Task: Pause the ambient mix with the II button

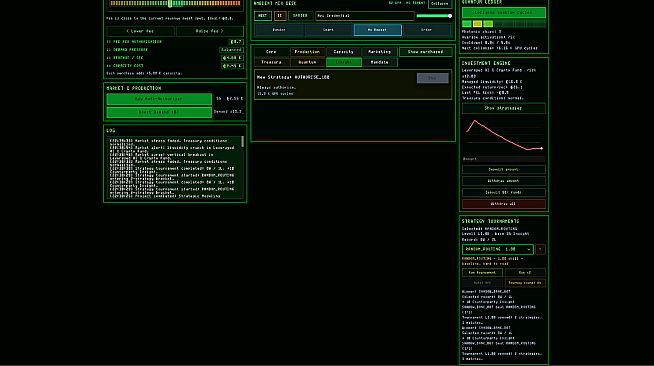Action: click(280, 16)
